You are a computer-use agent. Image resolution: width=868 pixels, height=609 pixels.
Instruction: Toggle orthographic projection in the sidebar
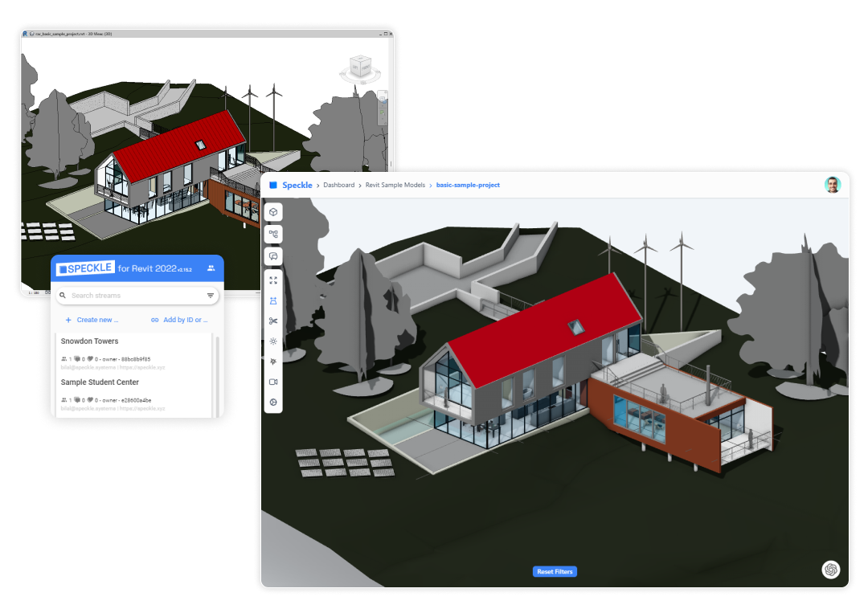tap(273, 403)
